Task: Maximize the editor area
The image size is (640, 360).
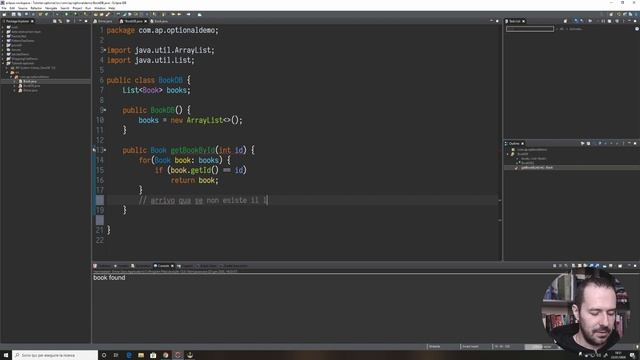Action: pyautogui.click(x=497, y=21)
